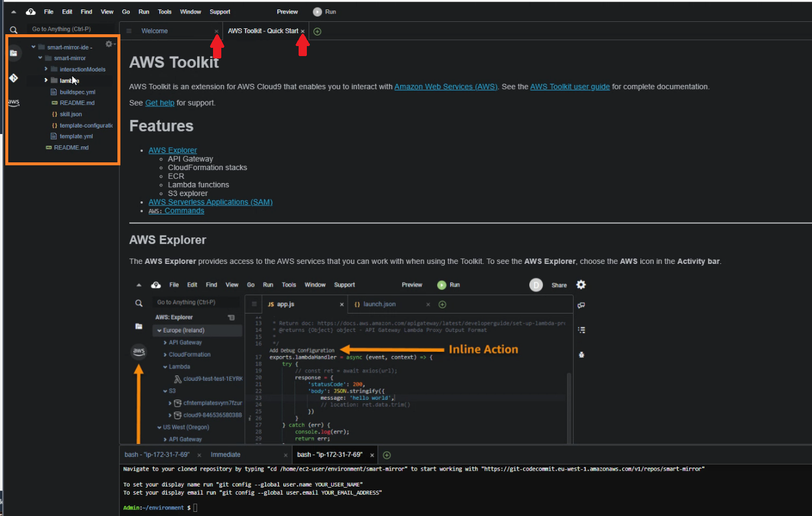Screen dimensions: 812x516
Task: Click the 'Lambda functions' bullet text
Action: coord(198,185)
